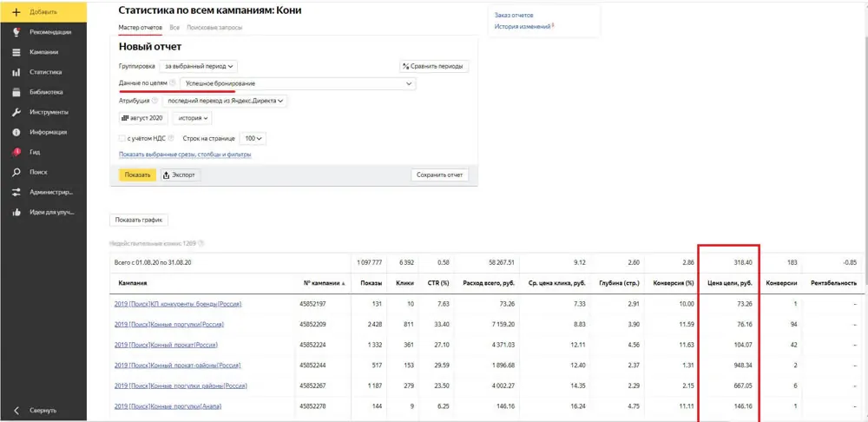Open Группировка за выбранный период dropdown
The image size is (868, 422).
tap(198, 66)
